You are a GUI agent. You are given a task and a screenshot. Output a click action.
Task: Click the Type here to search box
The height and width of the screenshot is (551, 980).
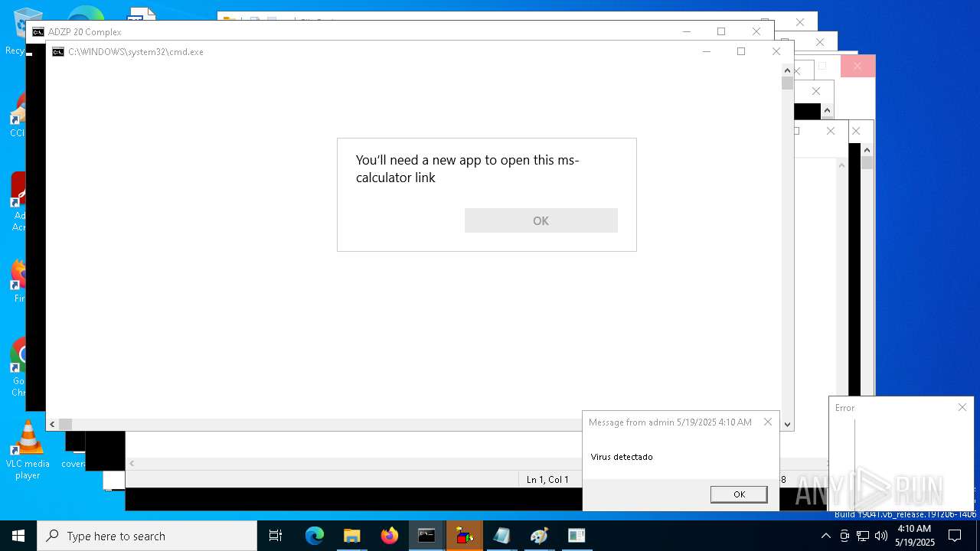pos(147,536)
